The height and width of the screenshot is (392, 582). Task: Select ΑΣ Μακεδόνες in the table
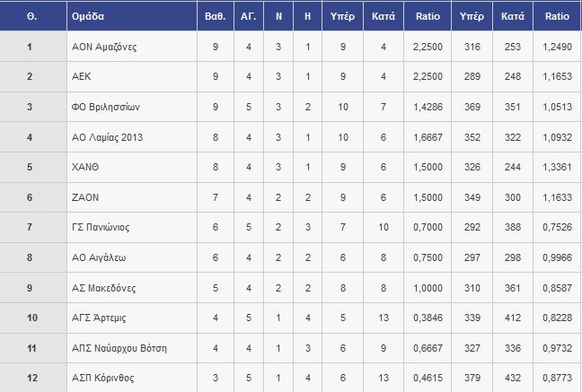104,288
